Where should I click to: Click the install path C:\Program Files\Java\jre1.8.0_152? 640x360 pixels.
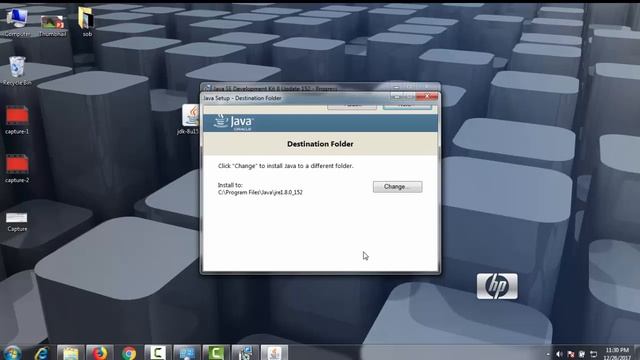[260, 192]
